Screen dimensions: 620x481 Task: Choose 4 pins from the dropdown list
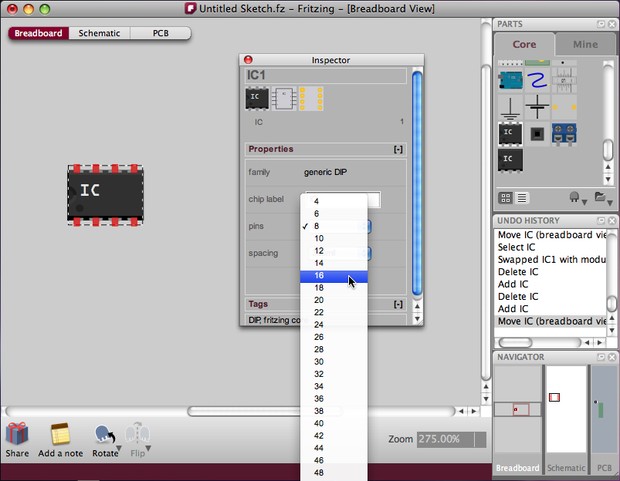334,201
